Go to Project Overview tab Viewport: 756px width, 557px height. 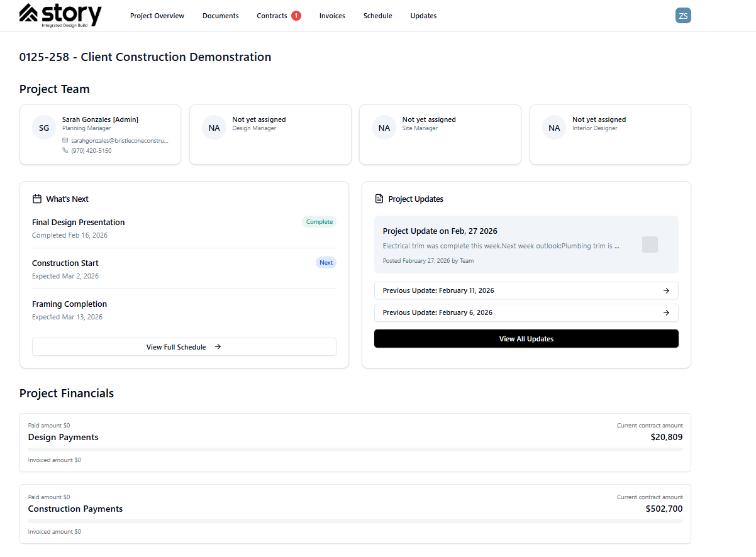coord(157,16)
